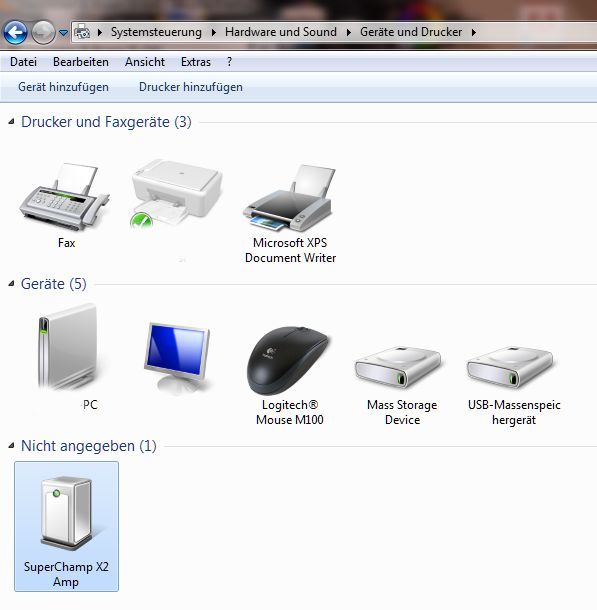Collapse the Drucker und Faxgeräte group

tap(12, 122)
